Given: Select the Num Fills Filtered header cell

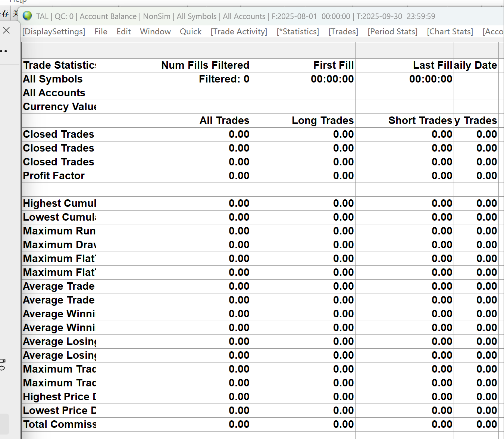Looking at the screenshot, I should 205,65.
